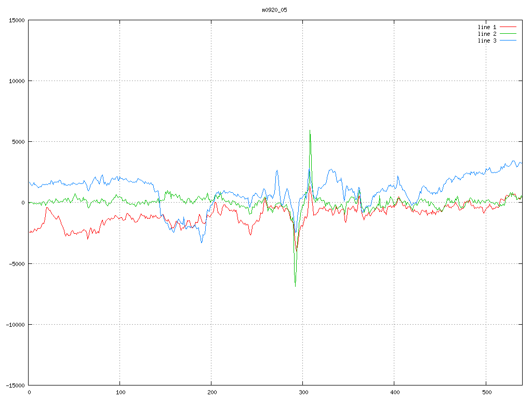
Task: Select the 10000 y-axis label
Action: click(x=16, y=81)
